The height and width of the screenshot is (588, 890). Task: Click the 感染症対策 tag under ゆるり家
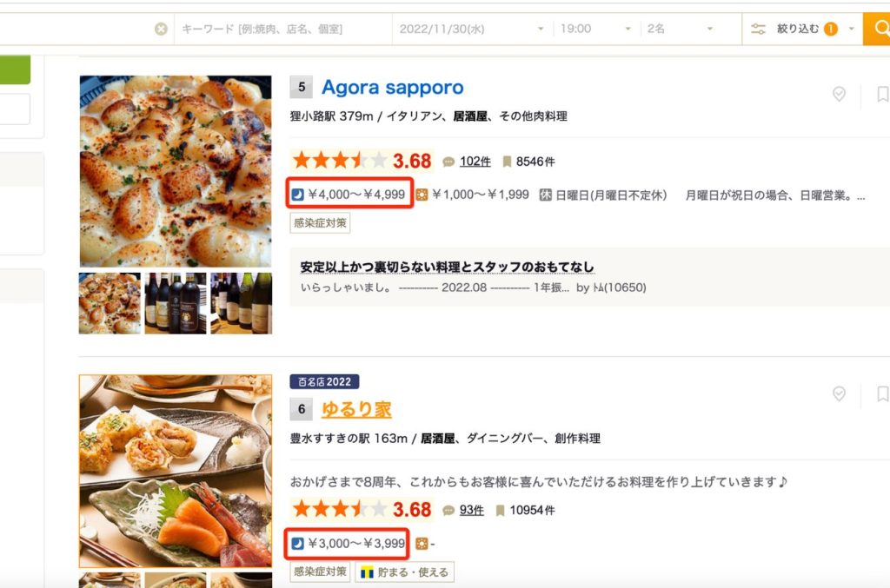point(320,571)
